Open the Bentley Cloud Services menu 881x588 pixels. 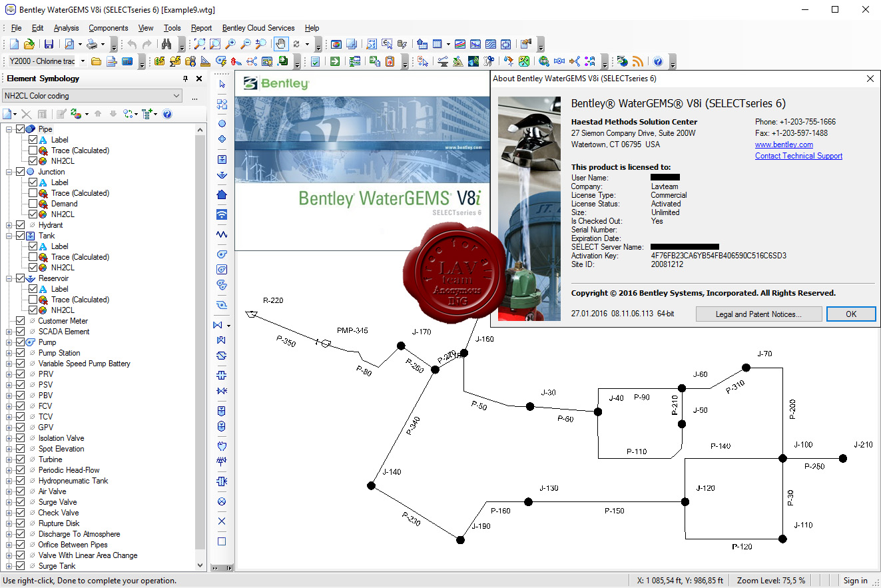[x=258, y=28]
